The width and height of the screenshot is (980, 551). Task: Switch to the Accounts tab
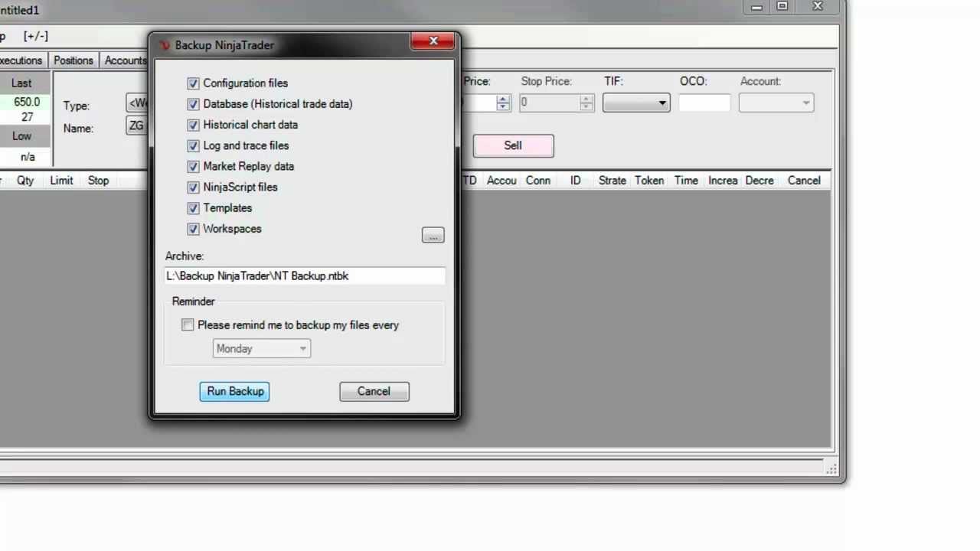click(125, 60)
